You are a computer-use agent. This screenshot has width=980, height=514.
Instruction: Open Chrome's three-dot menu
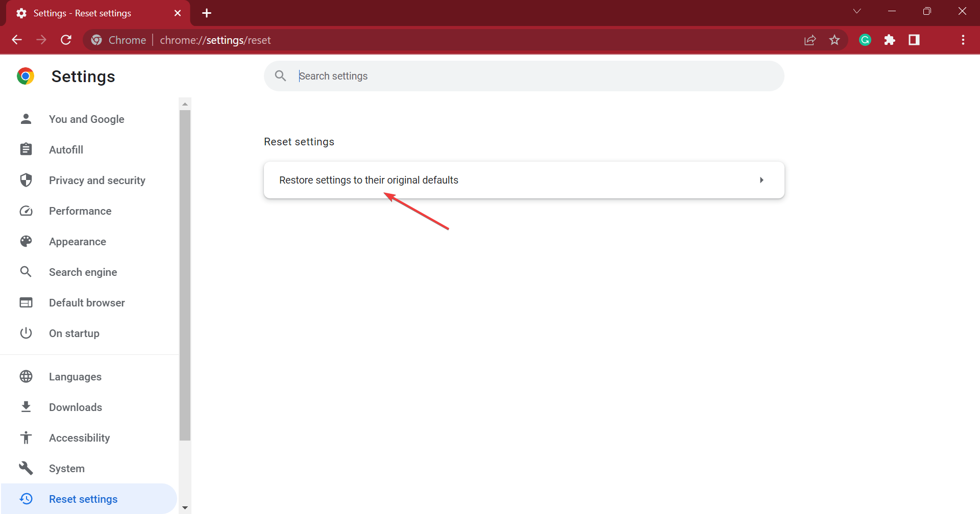click(963, 40)
